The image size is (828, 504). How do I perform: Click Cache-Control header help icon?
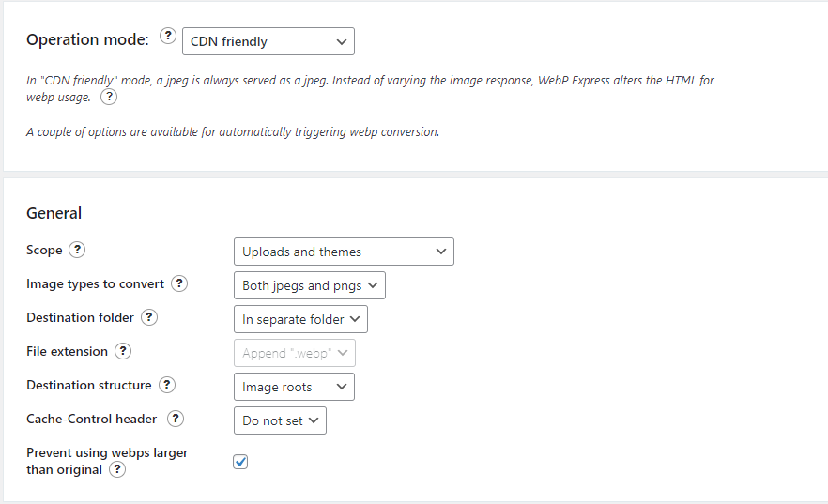[176, 419]
